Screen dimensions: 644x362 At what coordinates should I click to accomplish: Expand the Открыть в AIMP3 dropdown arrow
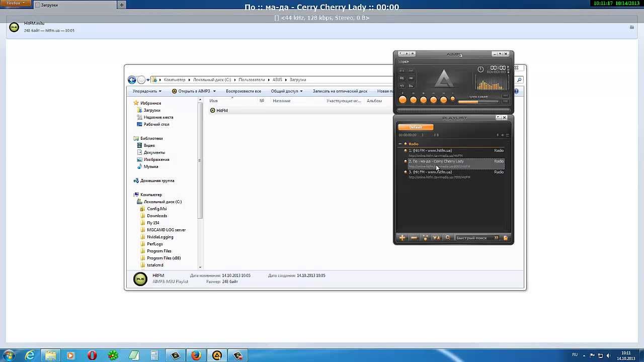click(214, 91)
